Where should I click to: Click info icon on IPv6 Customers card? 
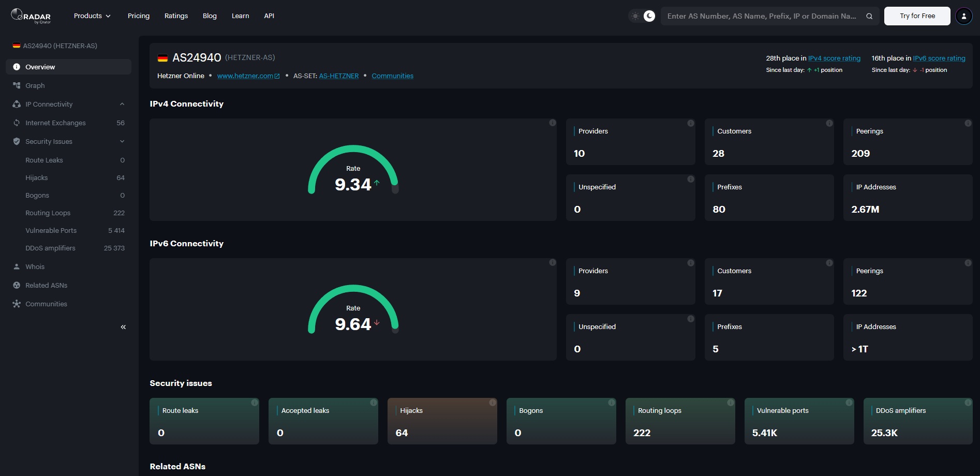click(x=829, y=263)
